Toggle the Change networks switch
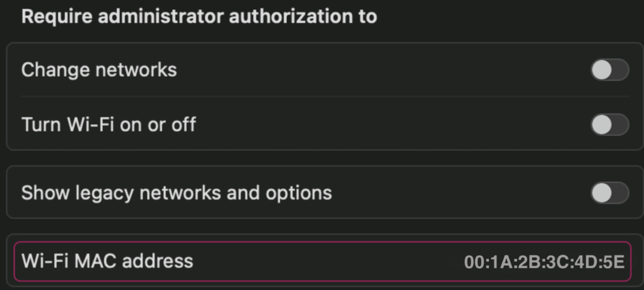 [609, 70]
